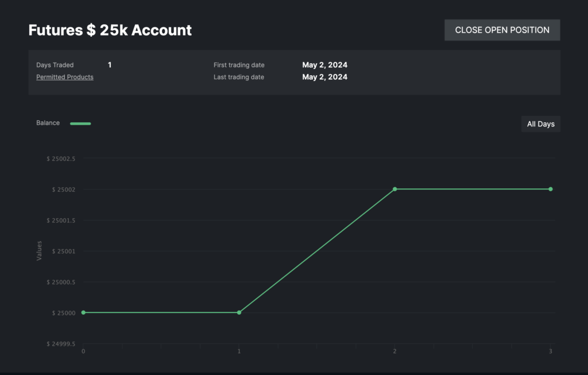Click the last trading date May 2, 2024 value
Screen dimensions: 588x375
click(325, 77)
